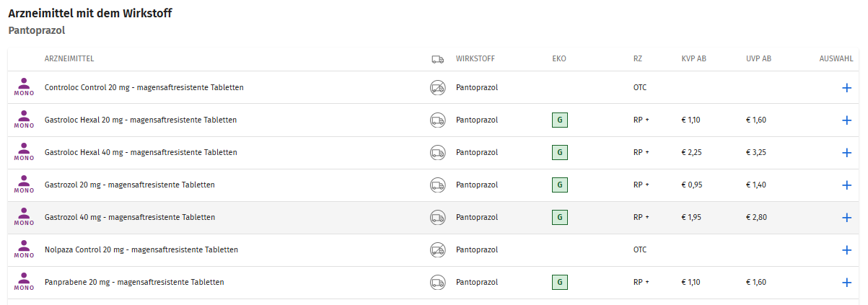Add Controloc Control 20 mg via plus icon
The image size is (868, 305).
(846, 88)
